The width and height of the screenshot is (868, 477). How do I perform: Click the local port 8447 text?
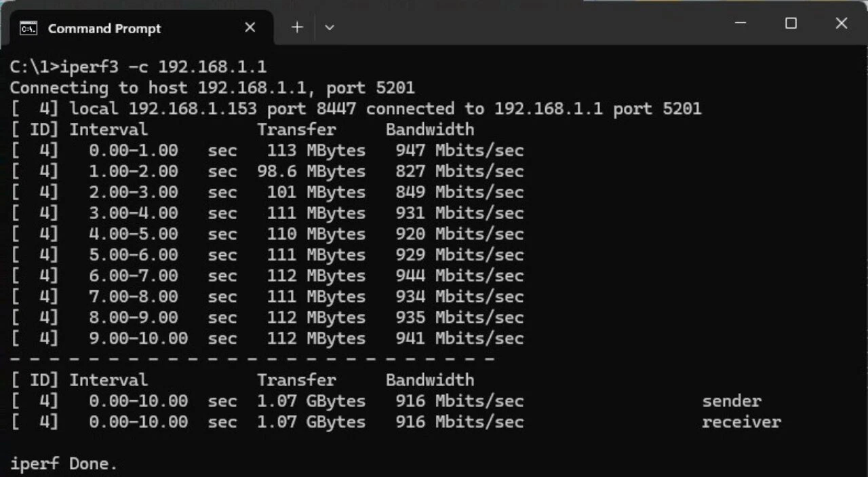click(x=337, y=109)
